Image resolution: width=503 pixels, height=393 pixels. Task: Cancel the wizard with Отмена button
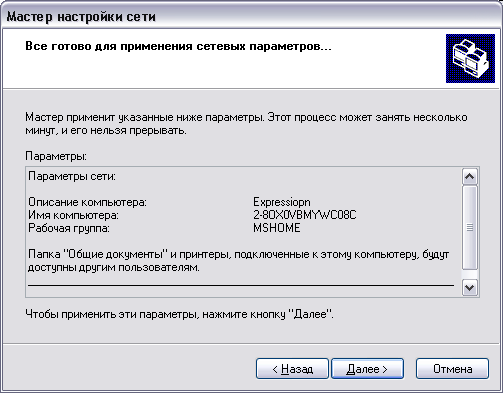coord(452,369)
